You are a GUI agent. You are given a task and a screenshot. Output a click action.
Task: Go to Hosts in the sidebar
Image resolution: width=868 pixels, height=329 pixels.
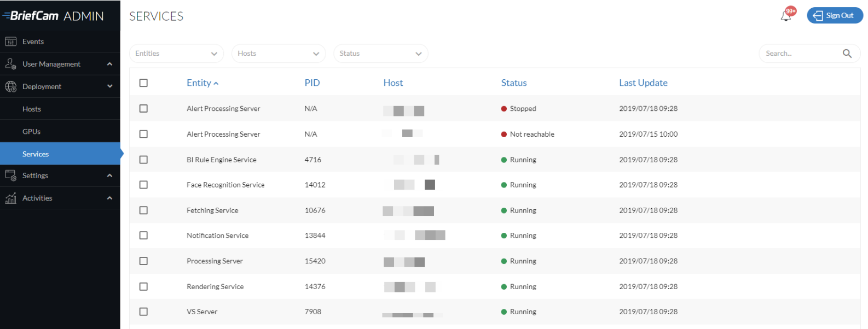(x=32, y=109)
